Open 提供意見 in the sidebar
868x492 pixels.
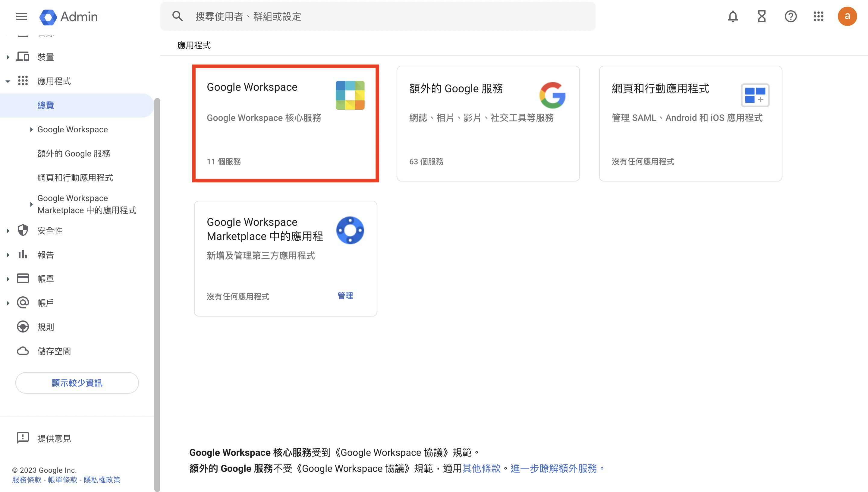click(x=54, y=438)
